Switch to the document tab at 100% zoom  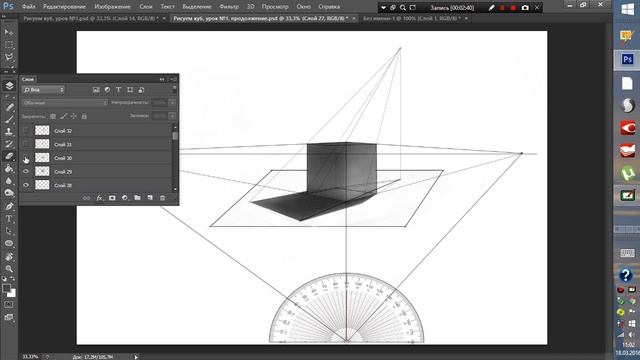pos(411,18)
